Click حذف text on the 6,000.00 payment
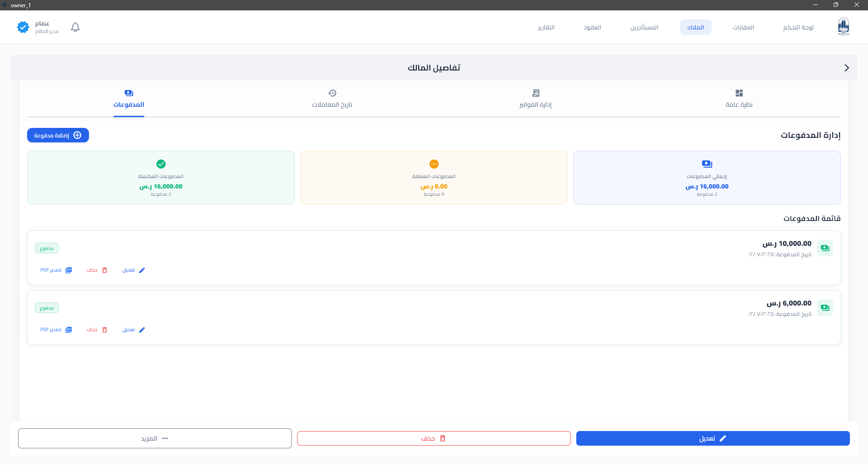The height and width of the screenshot is (465, 868). pos(92,330)
